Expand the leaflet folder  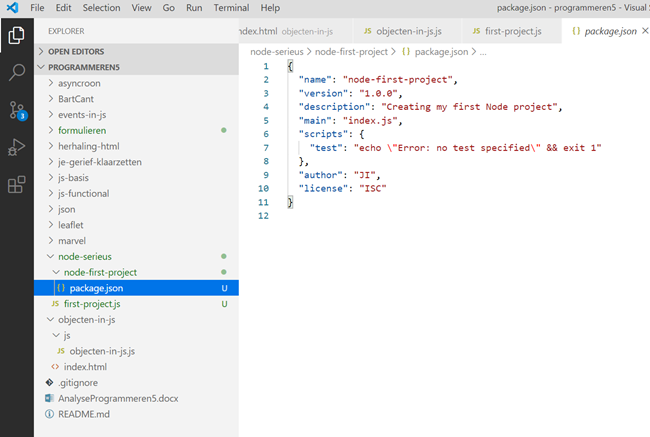pos(136,225)
